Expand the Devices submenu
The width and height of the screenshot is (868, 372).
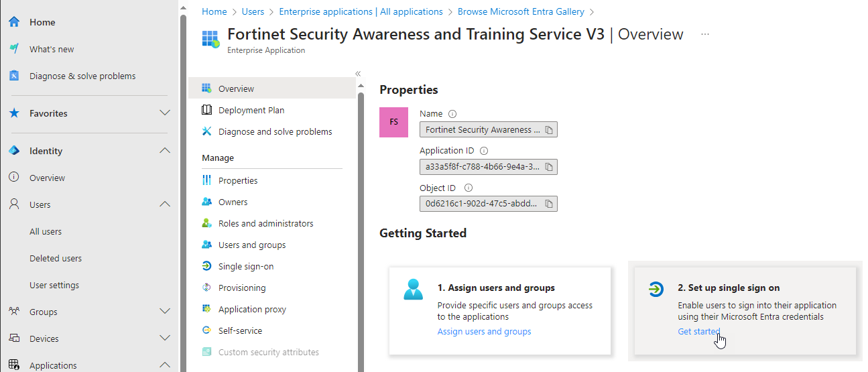(165, 338)
